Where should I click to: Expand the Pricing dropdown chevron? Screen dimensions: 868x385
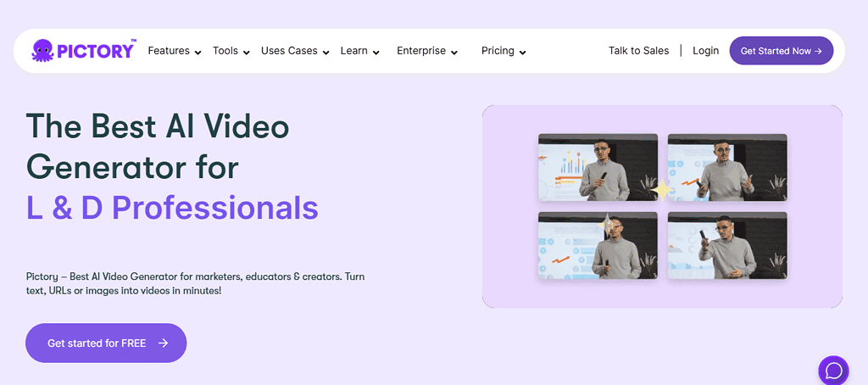(x=522, y=53)
